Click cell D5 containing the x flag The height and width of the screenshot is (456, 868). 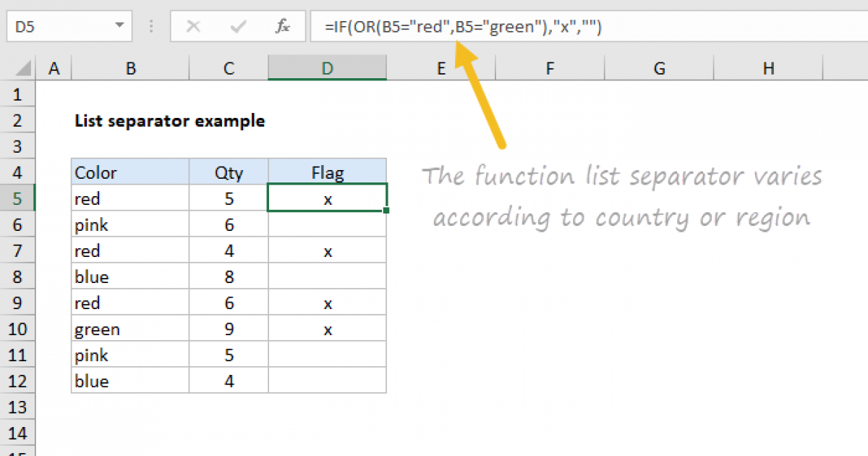pyautogui.click(x=327, y=198)
